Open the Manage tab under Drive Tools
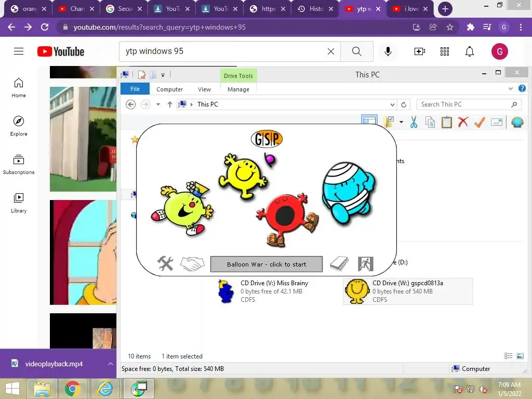The image size is (532, 399). (238, 89)
